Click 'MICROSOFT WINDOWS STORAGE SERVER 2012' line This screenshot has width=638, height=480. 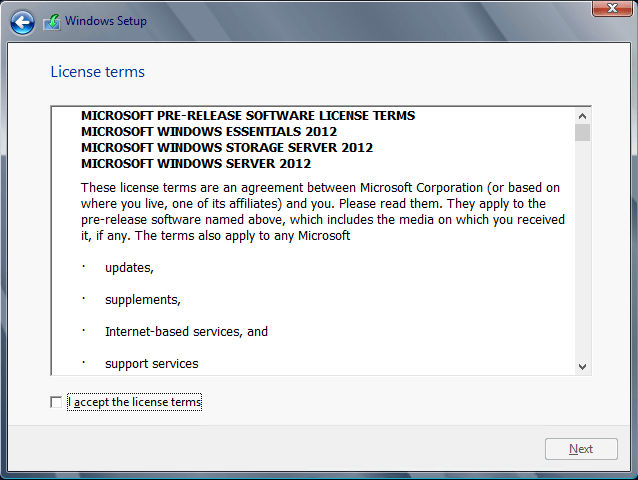227,147
